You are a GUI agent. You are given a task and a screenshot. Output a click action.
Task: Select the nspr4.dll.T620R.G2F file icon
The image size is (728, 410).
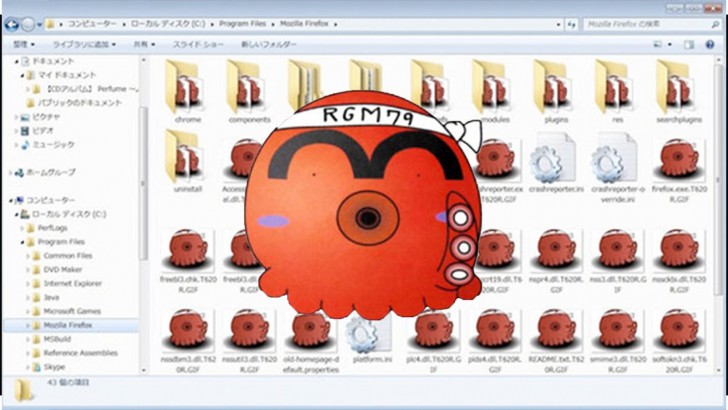556,250
